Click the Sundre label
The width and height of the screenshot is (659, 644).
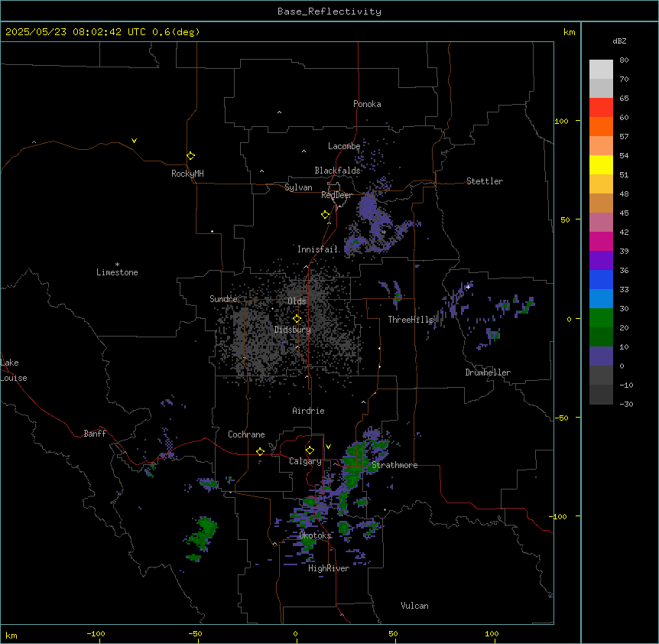point(223,299)
